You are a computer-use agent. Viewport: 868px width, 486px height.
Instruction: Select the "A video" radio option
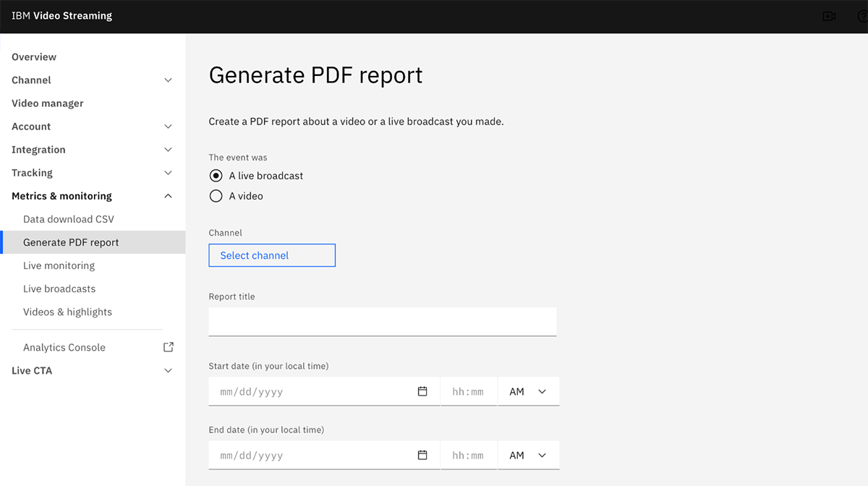coord(216,196)
